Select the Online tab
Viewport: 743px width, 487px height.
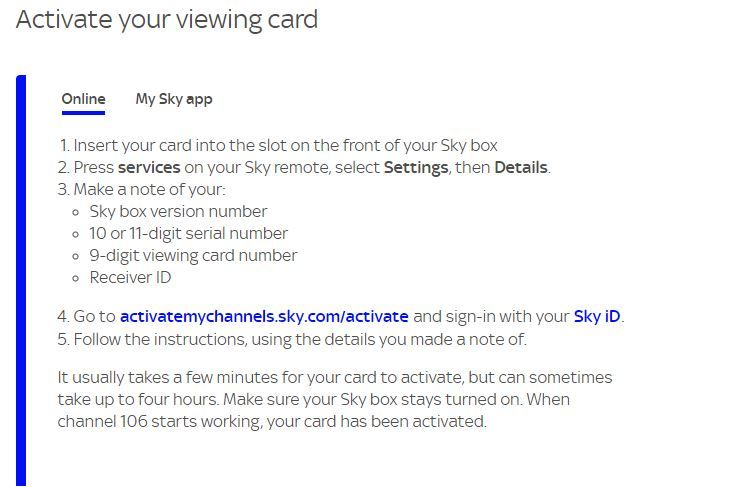83,99
